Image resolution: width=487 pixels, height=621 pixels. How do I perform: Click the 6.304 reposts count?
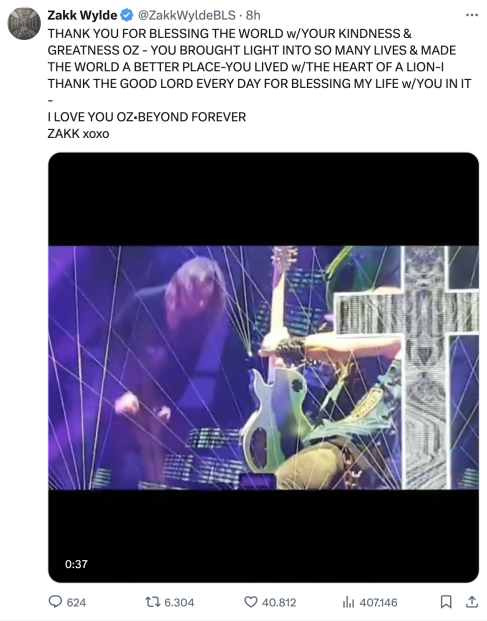tap(179, 602)
